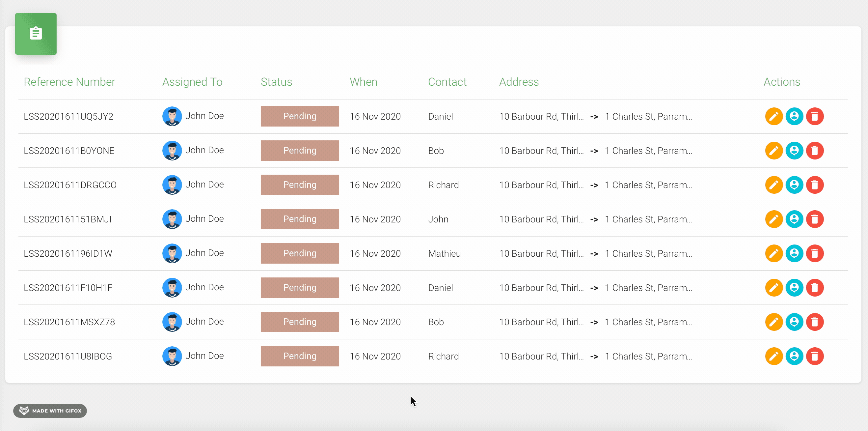Click Pending badge for job LSS20201611U8IBOG
Image resolution: width=868 pixels, height=431 pixels.
point(300,356)
